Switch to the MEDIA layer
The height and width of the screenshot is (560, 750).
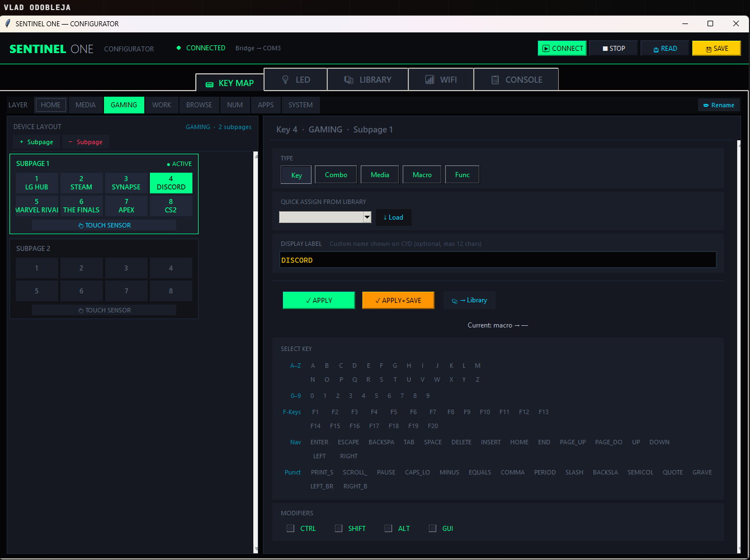86,105
